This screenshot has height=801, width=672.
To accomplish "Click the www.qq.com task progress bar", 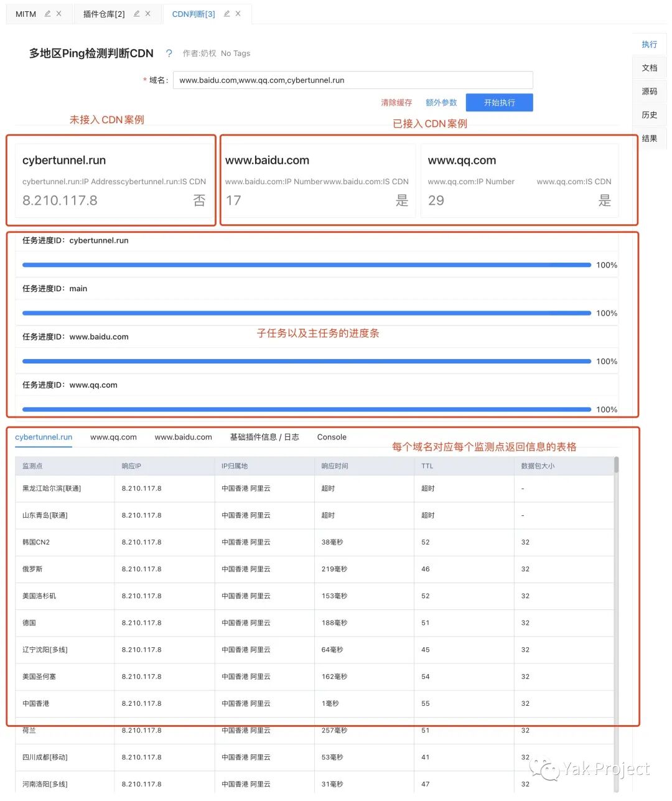I will (x=306, y=410).
